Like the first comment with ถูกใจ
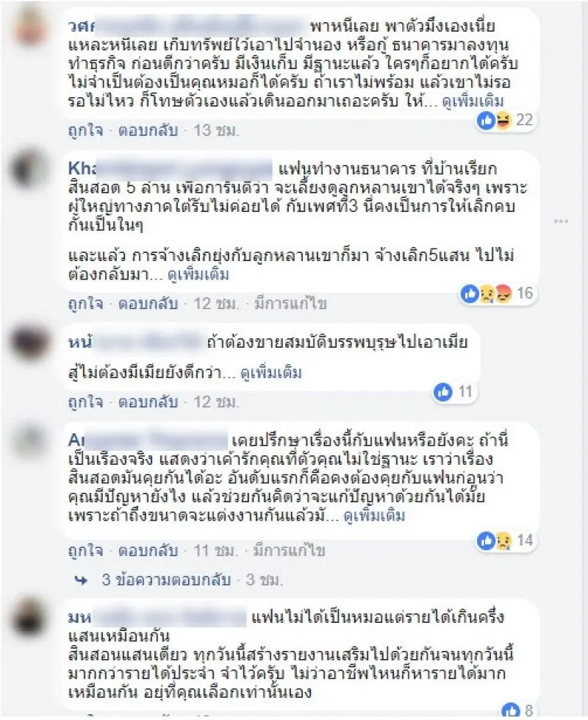 click(85, 131)
